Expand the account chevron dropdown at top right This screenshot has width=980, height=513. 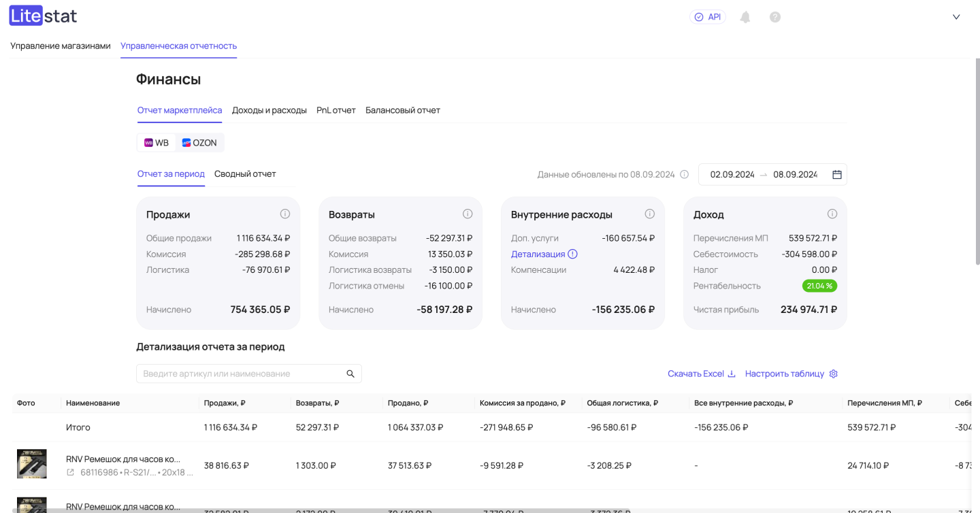pyautogui.click(x=956, y=17)
